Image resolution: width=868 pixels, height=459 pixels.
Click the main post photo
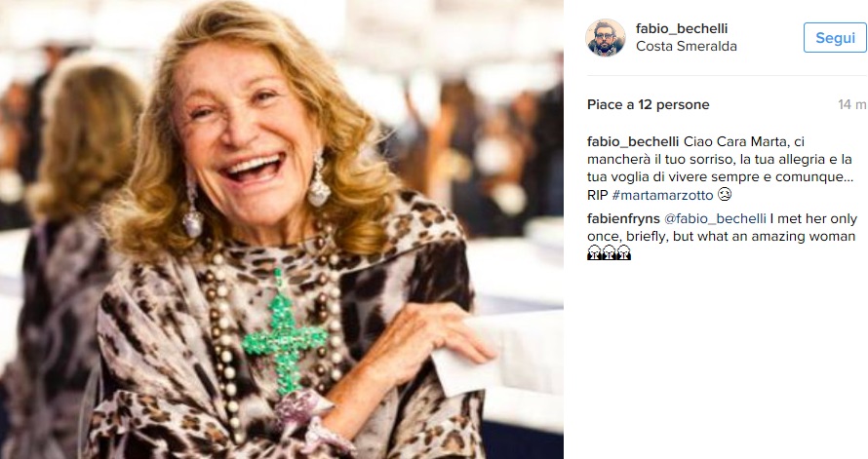click(282, 229)
